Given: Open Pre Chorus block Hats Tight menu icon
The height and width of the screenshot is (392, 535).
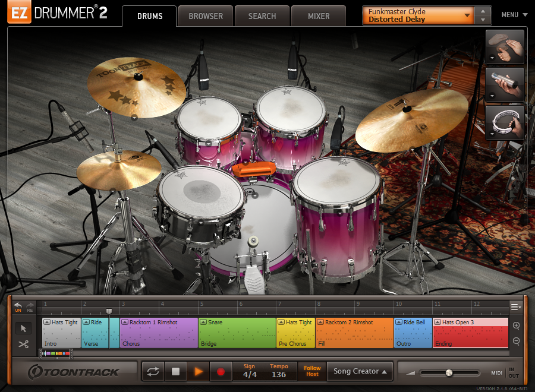Looking at the screenshot, I should (x=281, y=322).
